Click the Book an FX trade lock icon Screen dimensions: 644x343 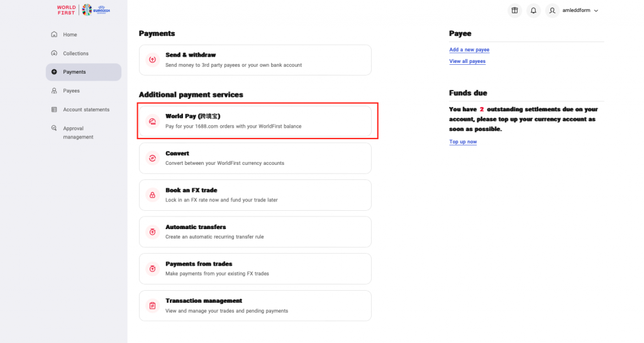[152, 195]
